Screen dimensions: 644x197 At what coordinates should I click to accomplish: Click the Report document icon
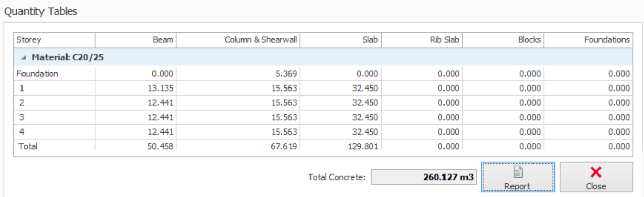tap(518, 172)
